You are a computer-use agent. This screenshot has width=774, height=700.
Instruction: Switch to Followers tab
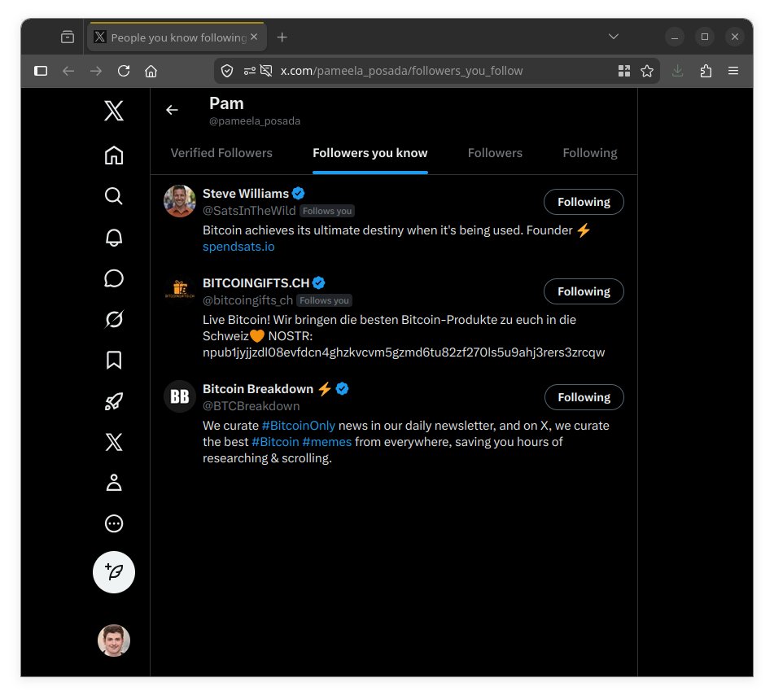(495, 153)
